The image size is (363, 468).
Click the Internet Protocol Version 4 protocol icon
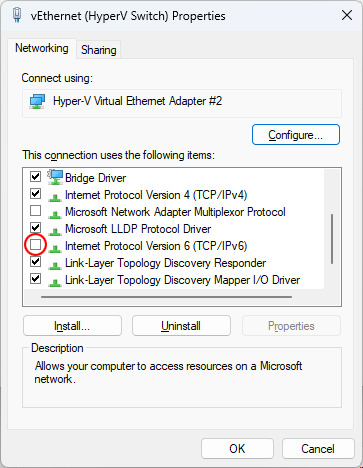(x=55, y=197)
